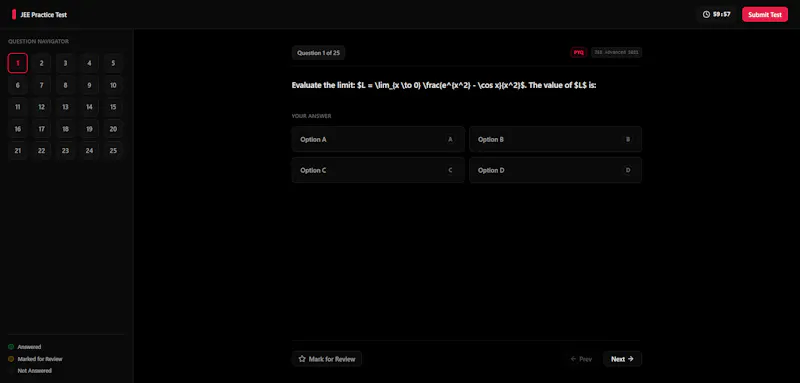The image size is (800, 383).
Task: Click the 'B' key badge on Option B
Action: 628,139
